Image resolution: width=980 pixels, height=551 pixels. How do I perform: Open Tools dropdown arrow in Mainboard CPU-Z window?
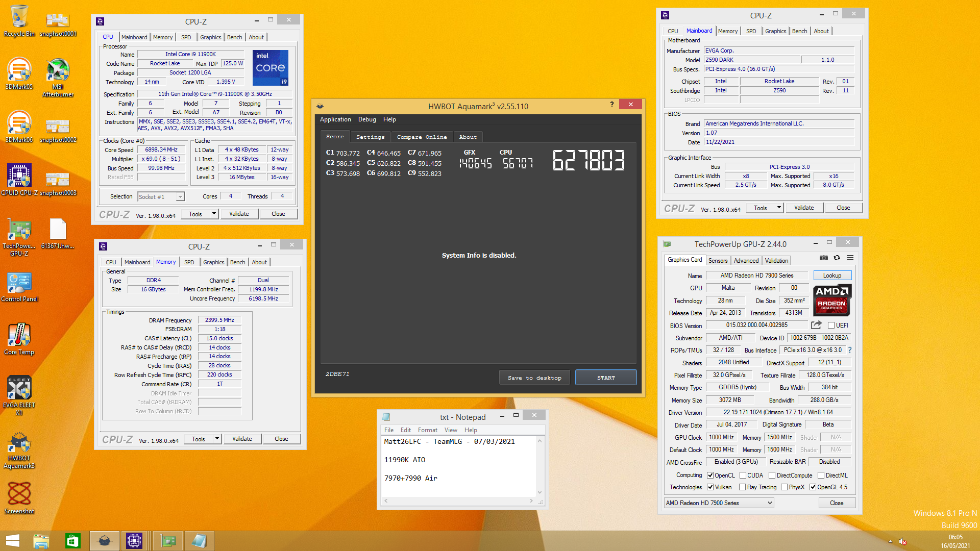(779, 208)
